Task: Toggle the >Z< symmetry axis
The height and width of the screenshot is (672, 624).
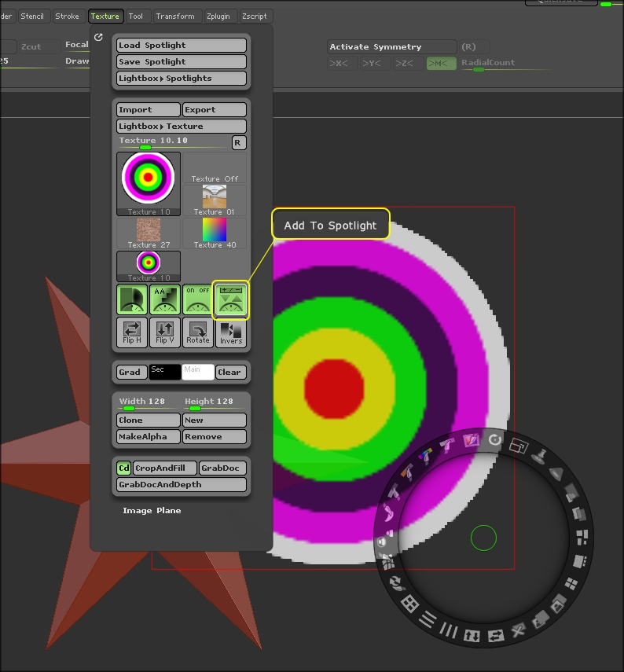Action: pyautogui.click(x=408, y=64)
